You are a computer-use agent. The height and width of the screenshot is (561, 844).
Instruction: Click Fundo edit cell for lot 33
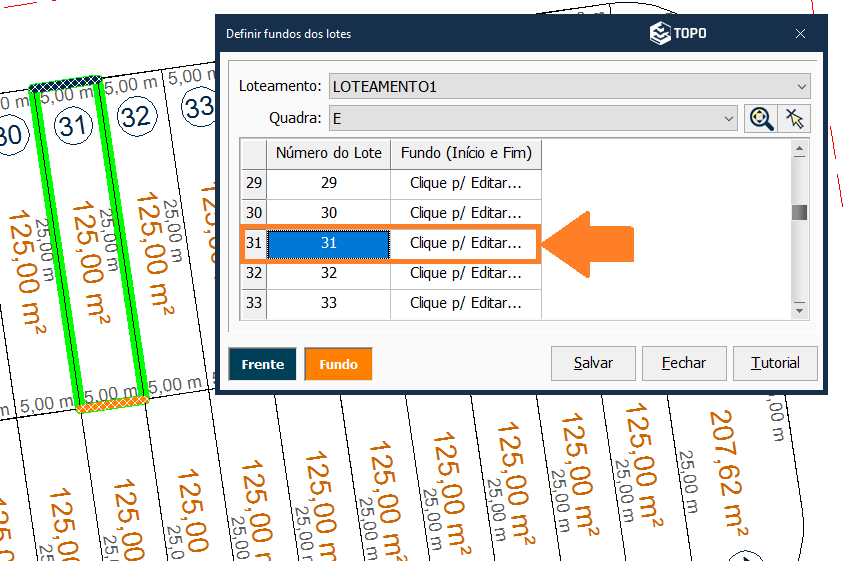(466, 303)
